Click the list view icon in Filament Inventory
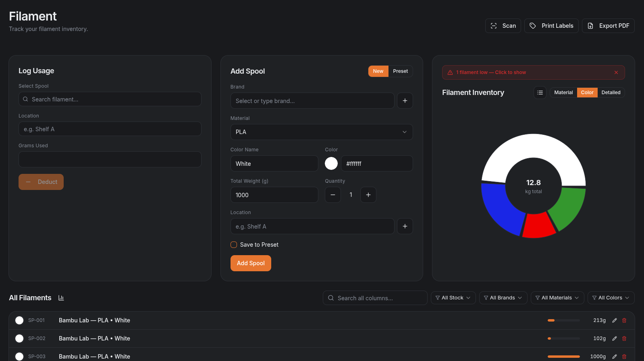 (540, 93)
